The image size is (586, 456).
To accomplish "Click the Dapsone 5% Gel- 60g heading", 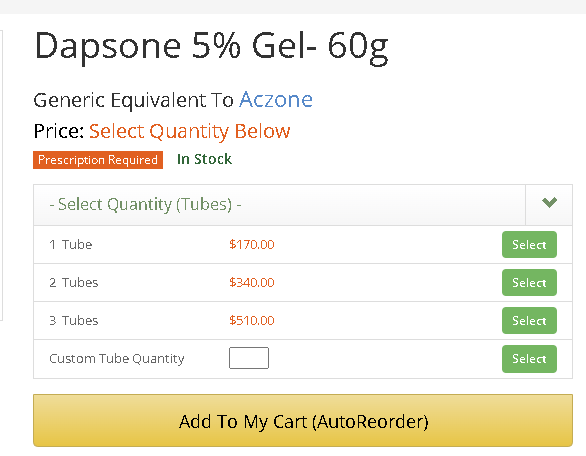I will 212,47.
